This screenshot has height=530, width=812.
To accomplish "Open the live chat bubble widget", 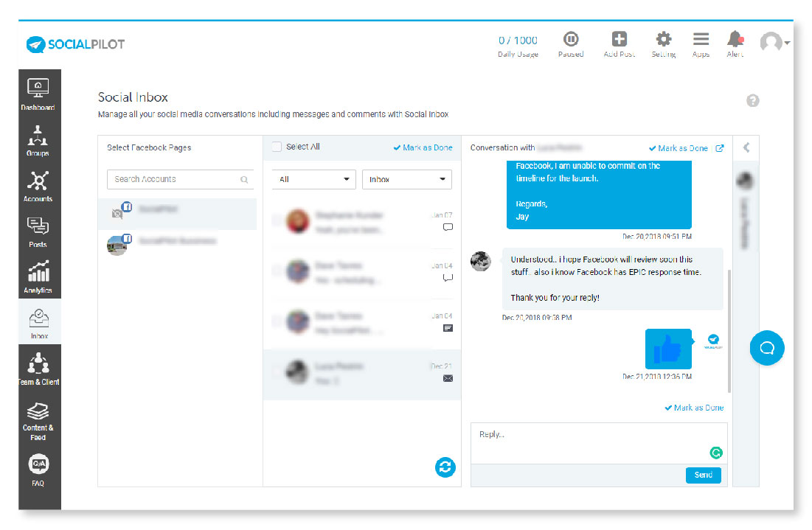I will click(767, 348).
